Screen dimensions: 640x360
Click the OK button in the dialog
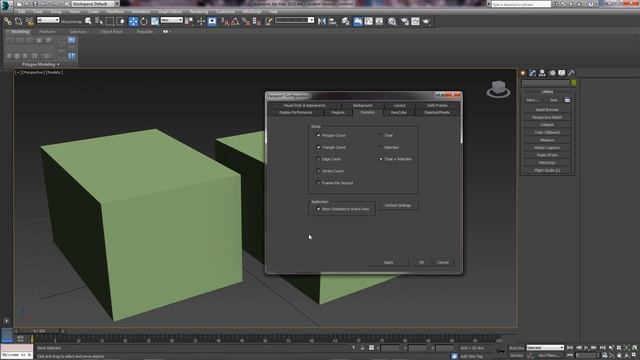coord(421,262)
